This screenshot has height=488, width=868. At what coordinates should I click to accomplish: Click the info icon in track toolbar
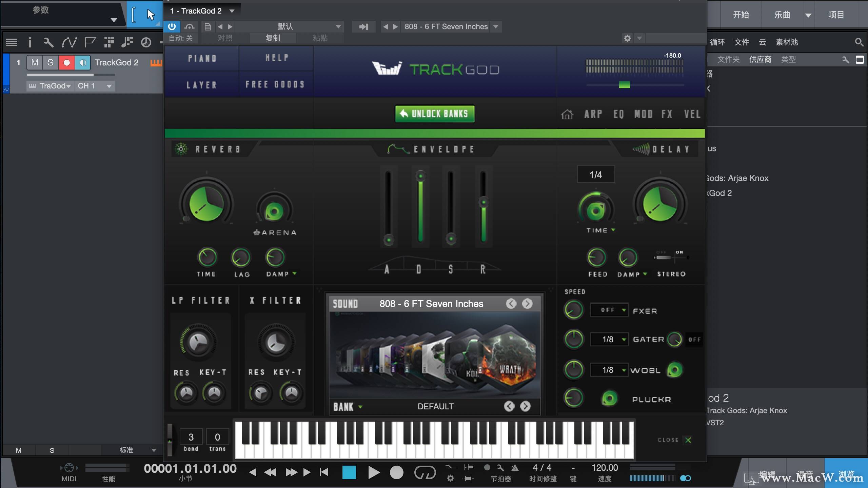(x=30, y=42)
